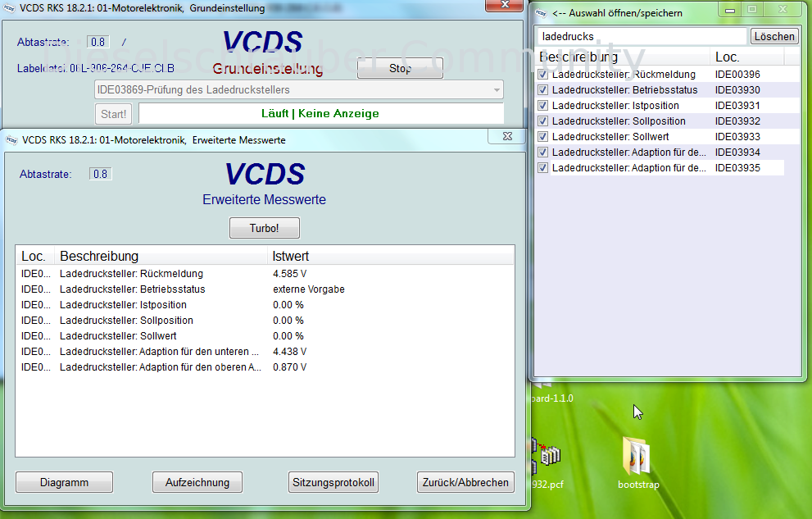Uncheck Ladedrucksteller: Rückmeldung checkbox

[x=542, y=75]
